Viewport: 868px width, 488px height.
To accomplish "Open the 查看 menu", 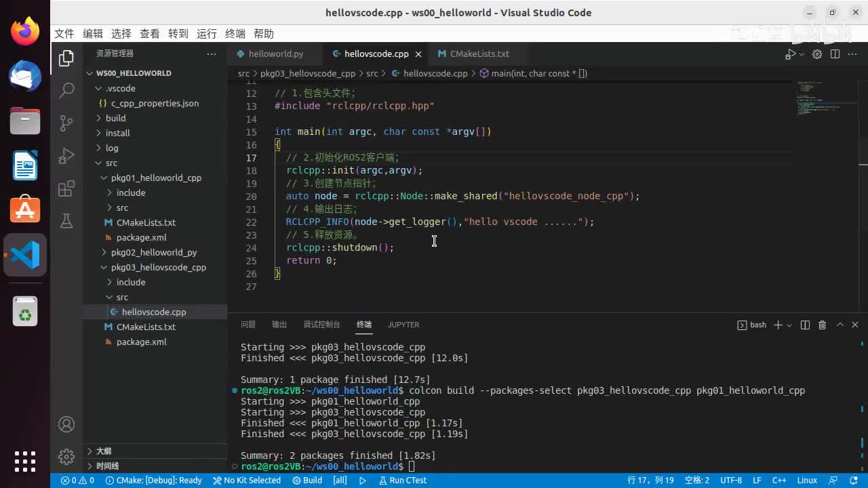I will click(x=150, y=34).
